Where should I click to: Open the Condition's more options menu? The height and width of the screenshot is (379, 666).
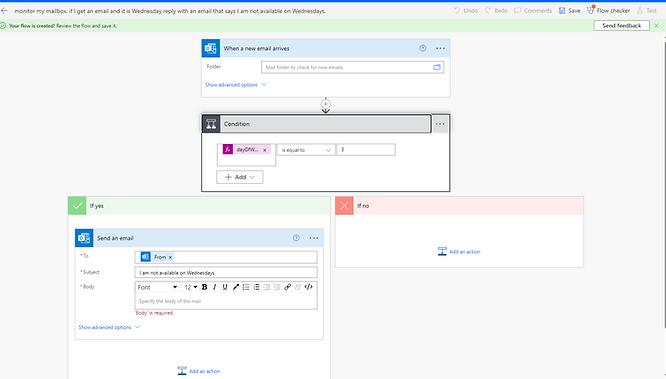click(440, 124)
